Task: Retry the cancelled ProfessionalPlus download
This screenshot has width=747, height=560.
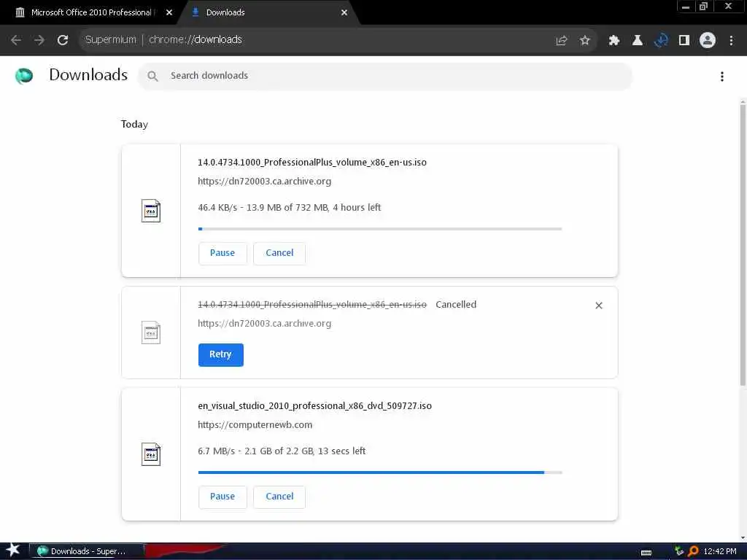Action: click(x=220, y=355)
